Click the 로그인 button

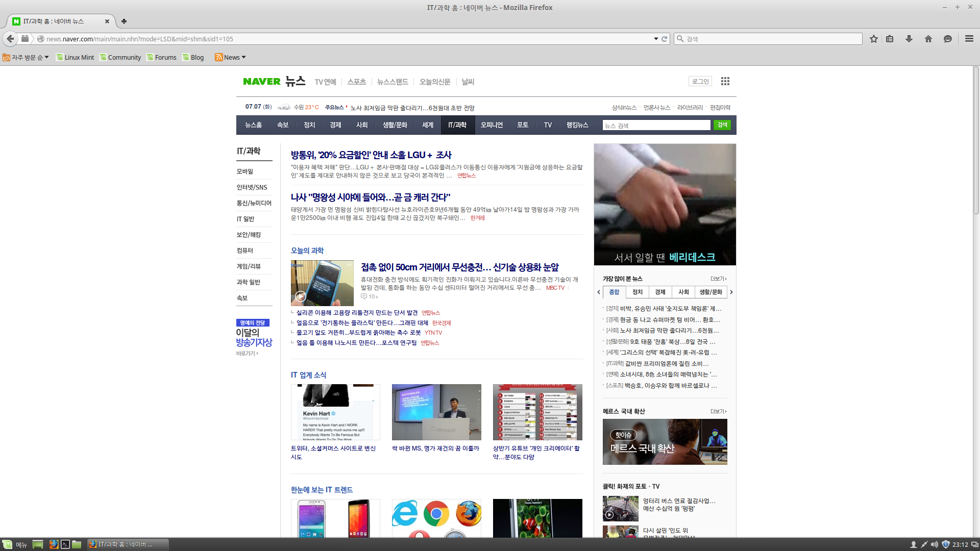[x=700, y=82]
